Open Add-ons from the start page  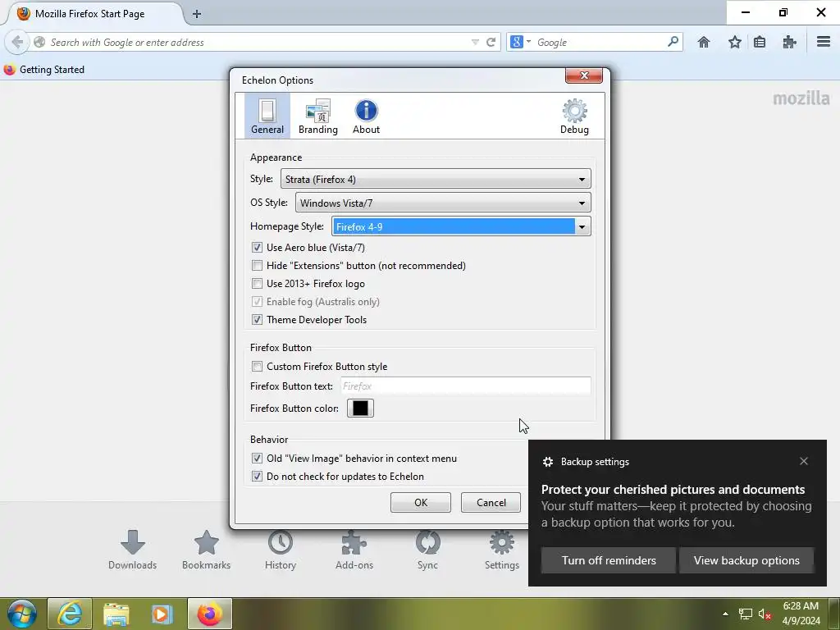354,550
